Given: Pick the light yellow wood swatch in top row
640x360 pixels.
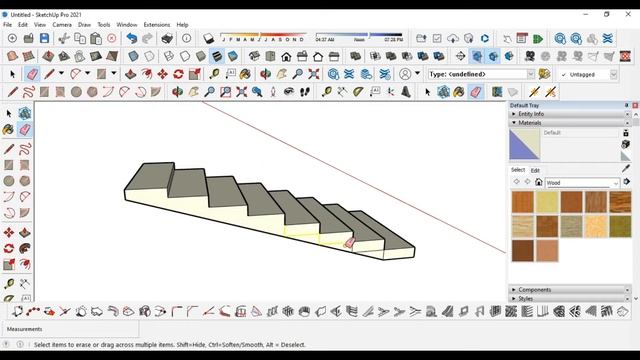Looking at the screenshot, I should (547, 202).
